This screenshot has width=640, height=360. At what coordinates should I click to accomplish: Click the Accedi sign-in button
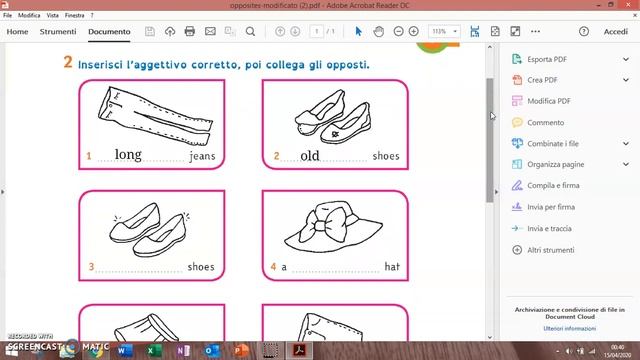pyautogui.click(x=616, y=31)
